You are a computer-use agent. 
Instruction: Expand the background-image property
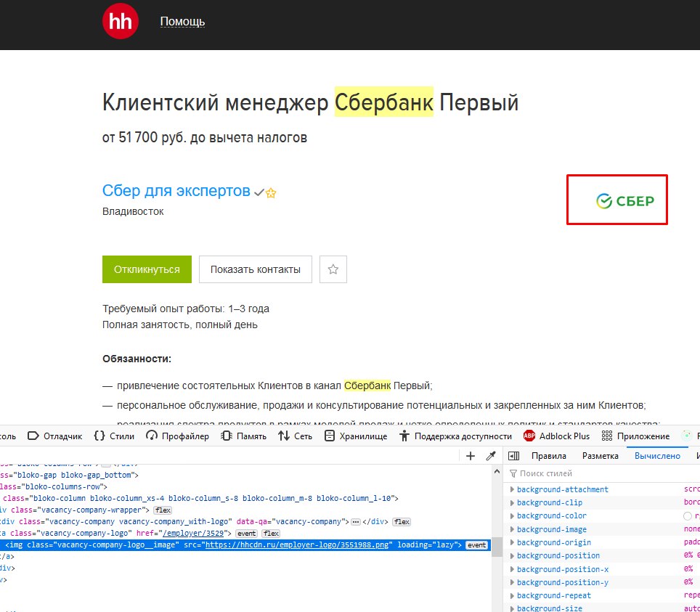(512, 529)
